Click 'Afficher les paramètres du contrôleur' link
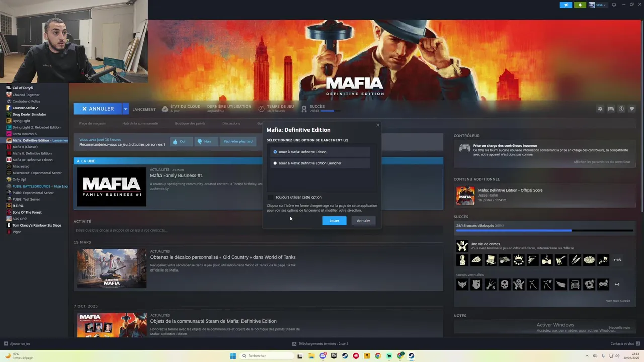The width and height of the screenshot is (644, 362). 602,162
